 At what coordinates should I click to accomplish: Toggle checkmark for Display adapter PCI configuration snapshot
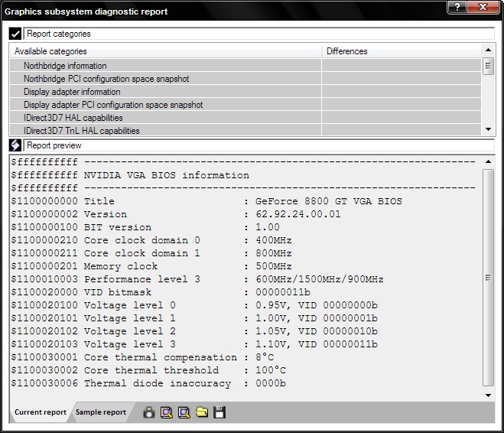click(18, 105)
